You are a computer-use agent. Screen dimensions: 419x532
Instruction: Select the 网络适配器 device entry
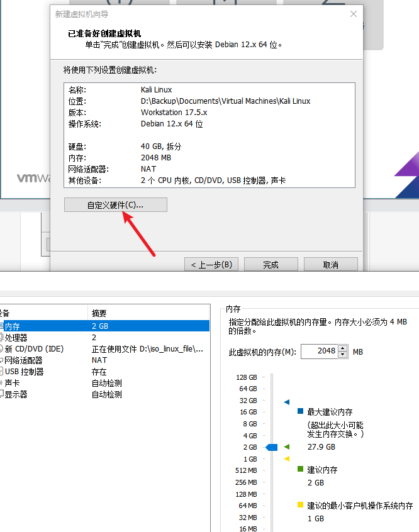(24, 360)
